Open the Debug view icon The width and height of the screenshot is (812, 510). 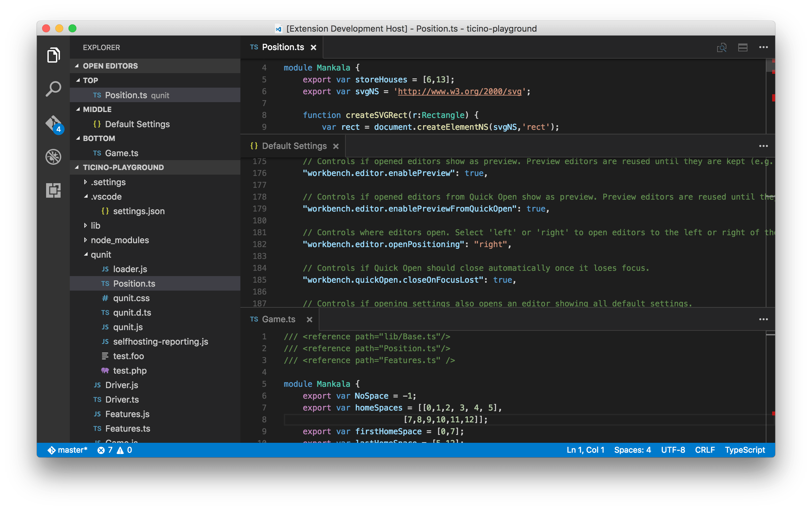(53, 156)
